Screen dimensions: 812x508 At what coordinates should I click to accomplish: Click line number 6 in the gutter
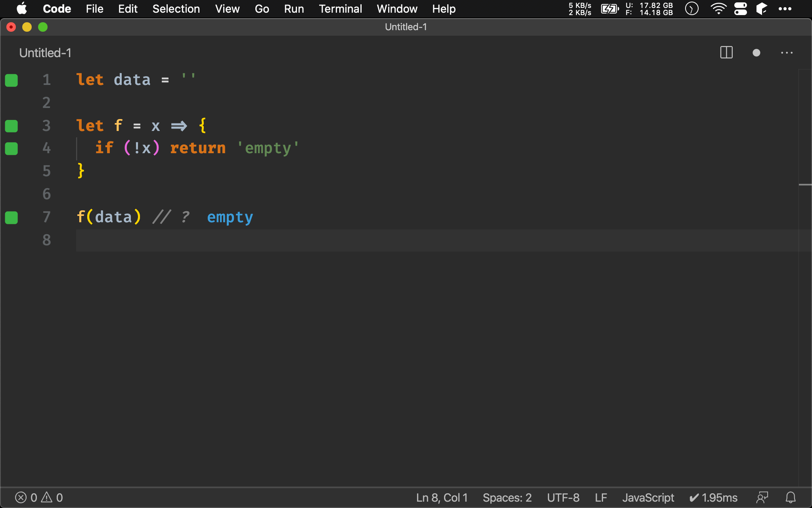pyautogui.click(x=47, y=194)
